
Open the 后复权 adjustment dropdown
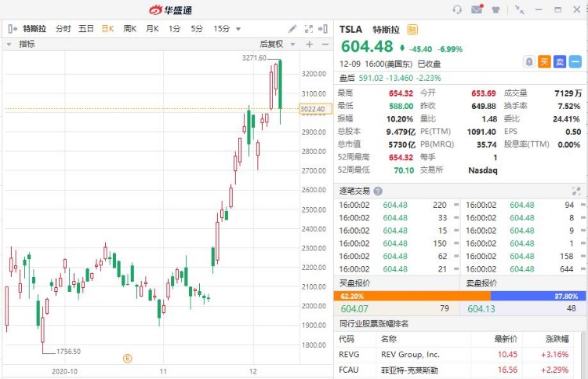coord(277,44)
